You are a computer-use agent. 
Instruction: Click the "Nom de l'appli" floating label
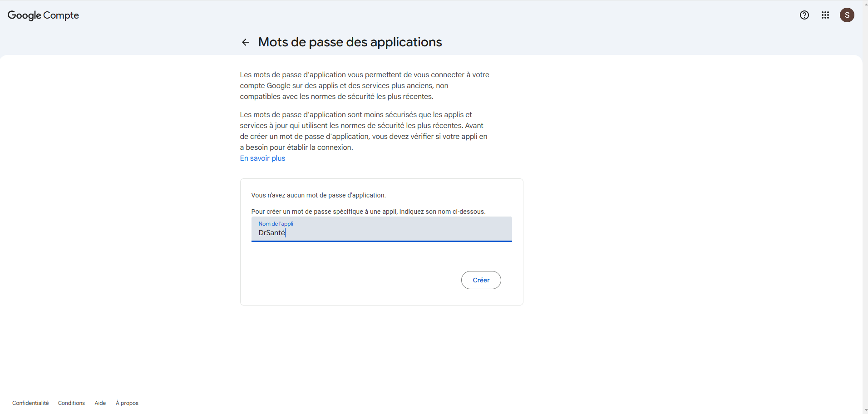click(276, 224)
